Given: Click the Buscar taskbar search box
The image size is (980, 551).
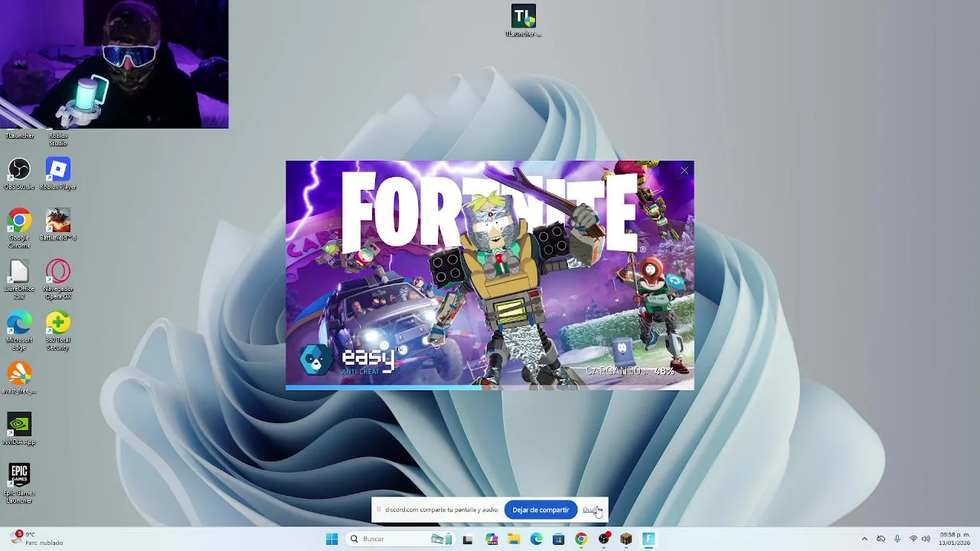Looking at the screenshot, I should [x=401, y=539].
